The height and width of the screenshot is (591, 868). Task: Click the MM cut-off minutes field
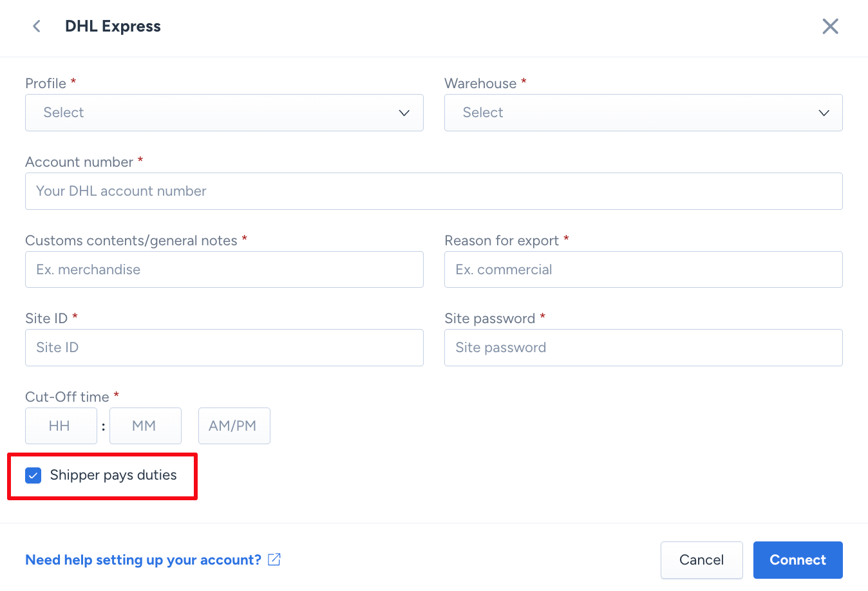pyautogui.click(x=145, y=426)
